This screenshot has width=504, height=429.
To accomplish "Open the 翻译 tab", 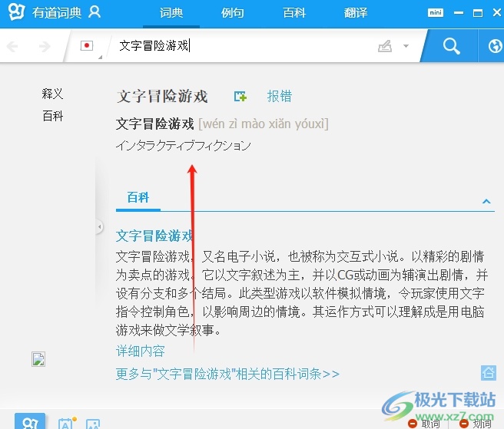I will coord(355,13).
